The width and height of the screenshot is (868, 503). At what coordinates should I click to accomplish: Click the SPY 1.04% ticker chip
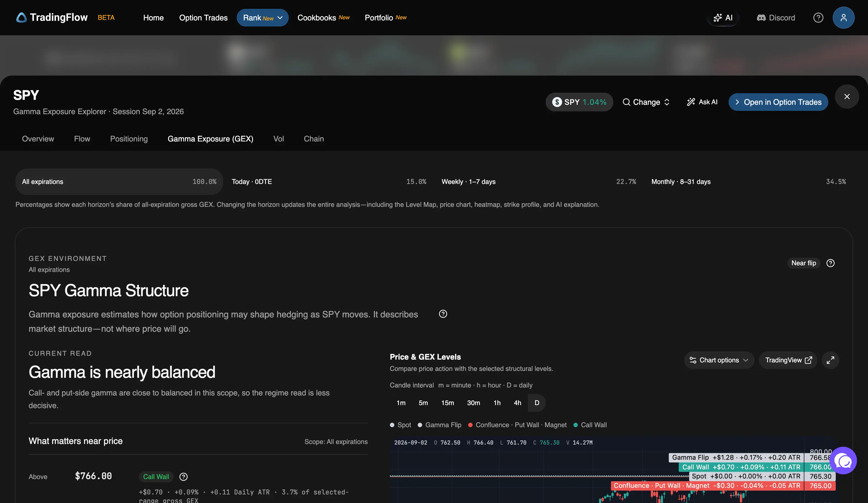[579, 102]
